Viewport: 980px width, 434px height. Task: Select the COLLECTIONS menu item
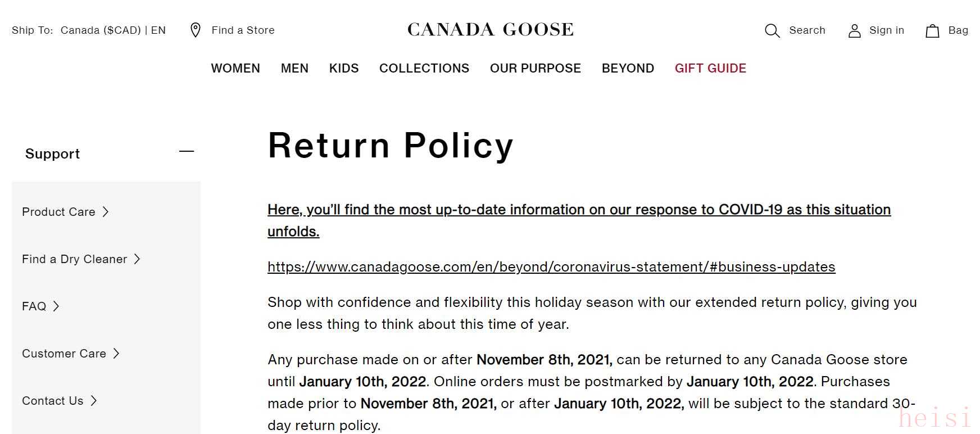click(x=424, y=69)
